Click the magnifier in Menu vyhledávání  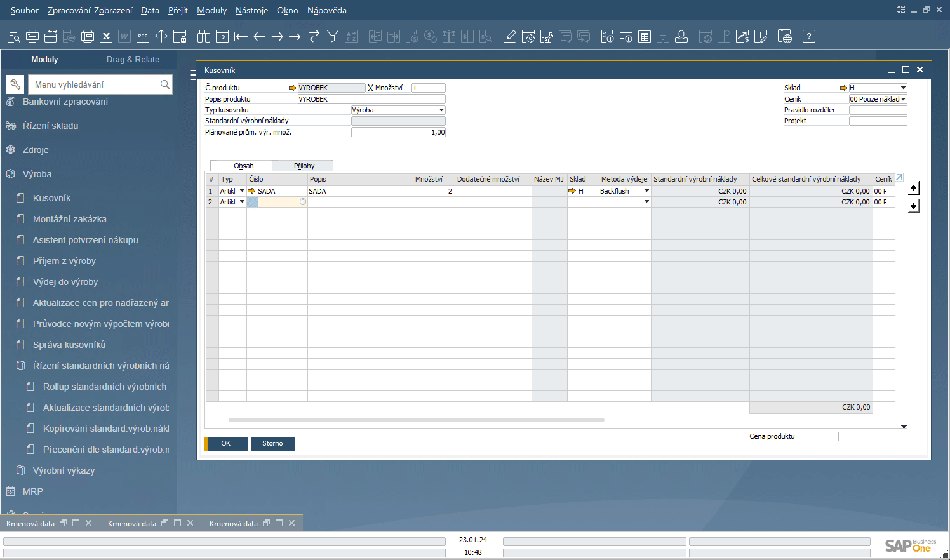click(x=165, y=84)
